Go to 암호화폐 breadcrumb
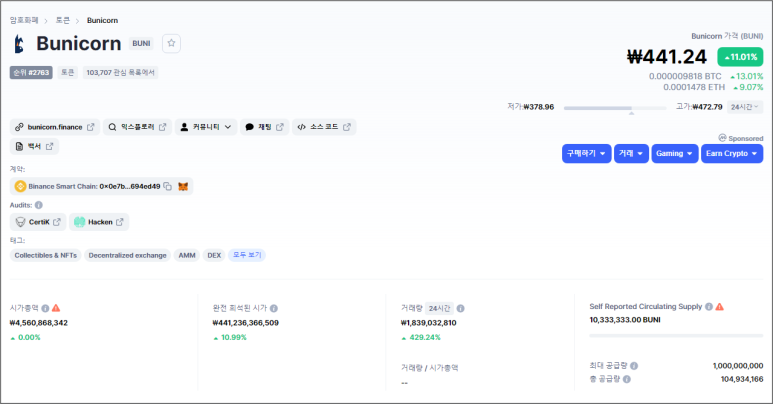 [x=24, y=20]
